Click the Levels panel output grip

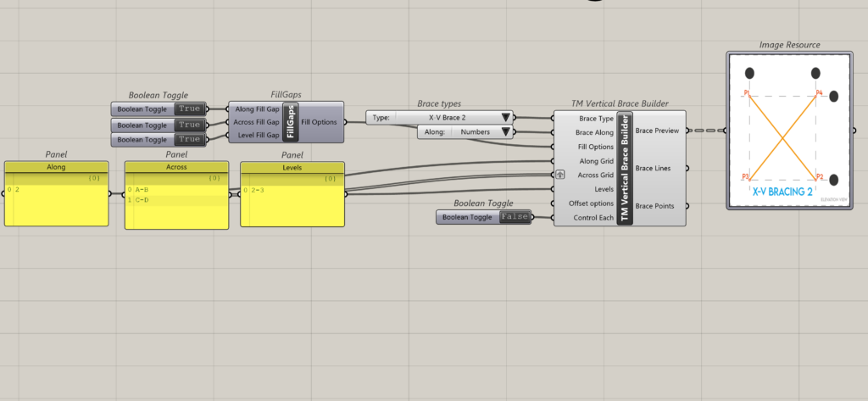[346, 193]
